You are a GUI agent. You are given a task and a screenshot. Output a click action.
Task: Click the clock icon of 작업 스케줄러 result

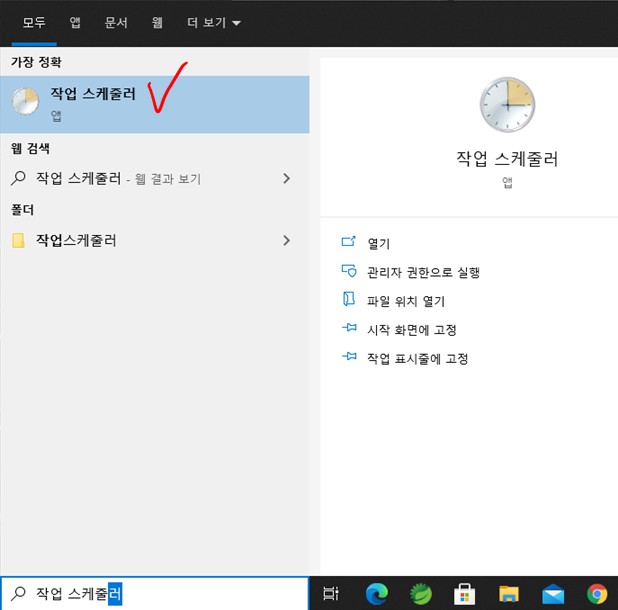(26, 101)
